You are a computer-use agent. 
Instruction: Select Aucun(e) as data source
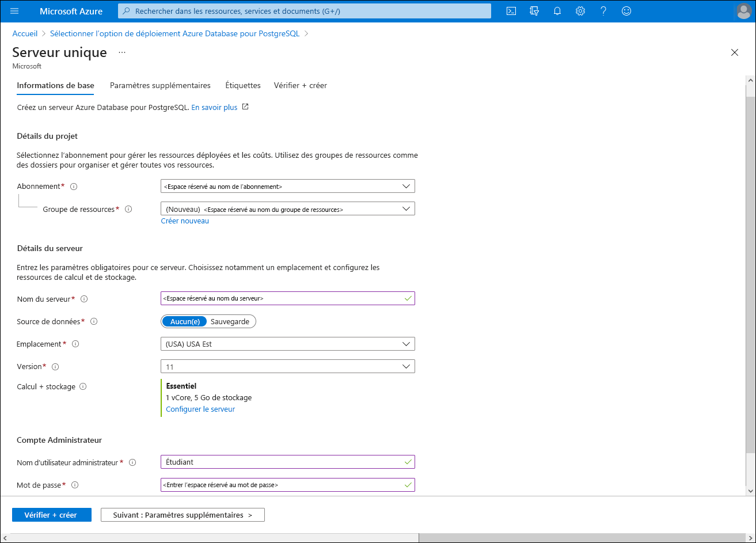(x=185, y=321)
